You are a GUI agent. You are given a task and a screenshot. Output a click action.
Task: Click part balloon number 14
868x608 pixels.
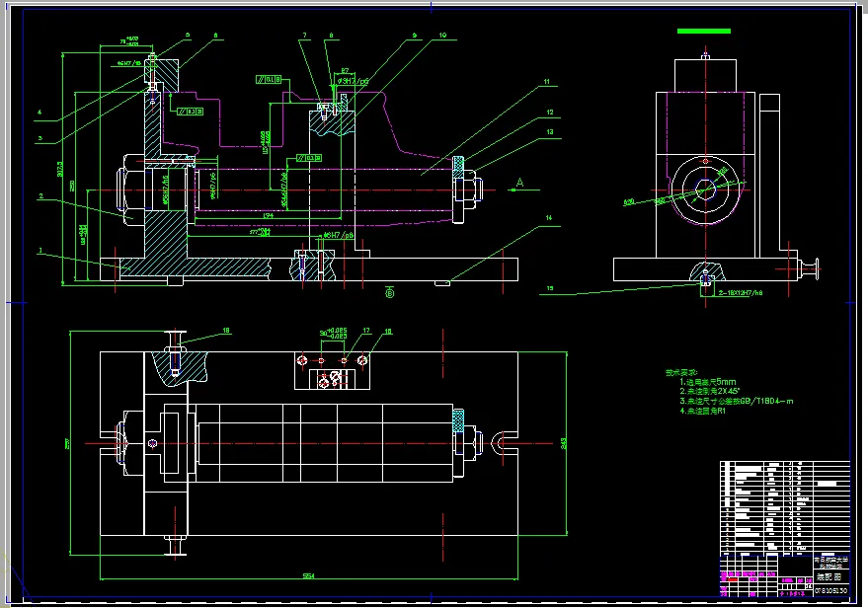point(549,217)
